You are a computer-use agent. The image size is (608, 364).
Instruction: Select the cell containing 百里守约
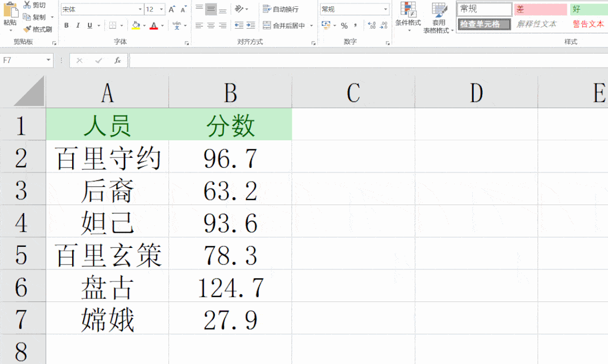pyautogui.click(x=108, y=157)
